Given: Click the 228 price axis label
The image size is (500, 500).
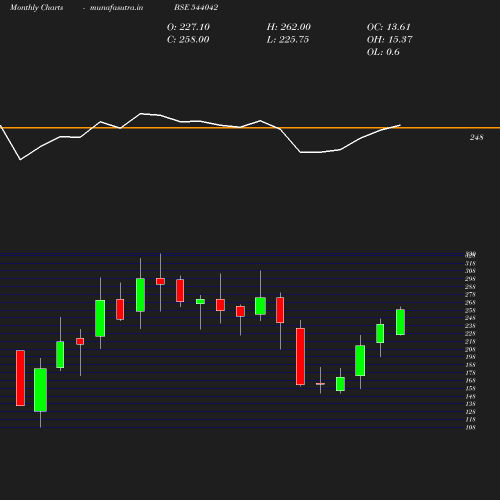Looking at the screenshot, I should 470,333.
